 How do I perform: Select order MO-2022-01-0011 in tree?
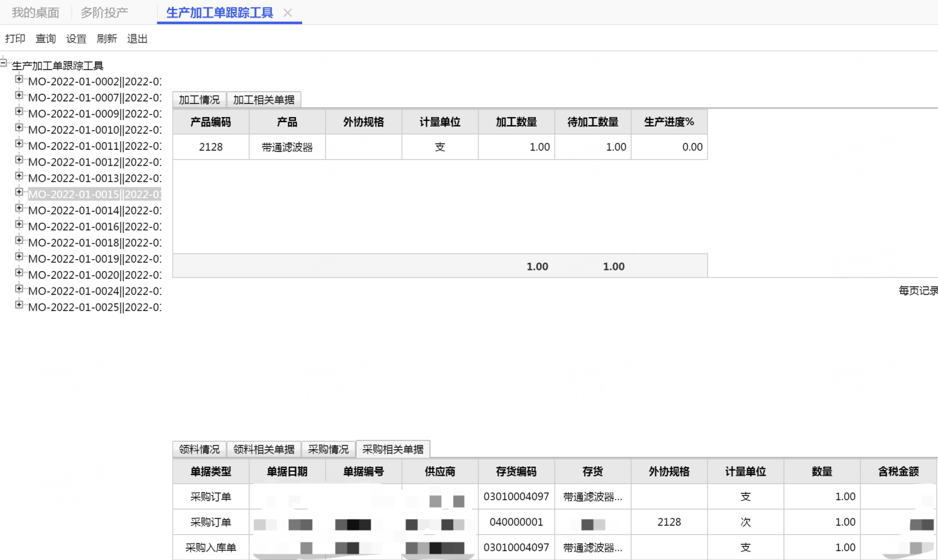tap(94, 147)
